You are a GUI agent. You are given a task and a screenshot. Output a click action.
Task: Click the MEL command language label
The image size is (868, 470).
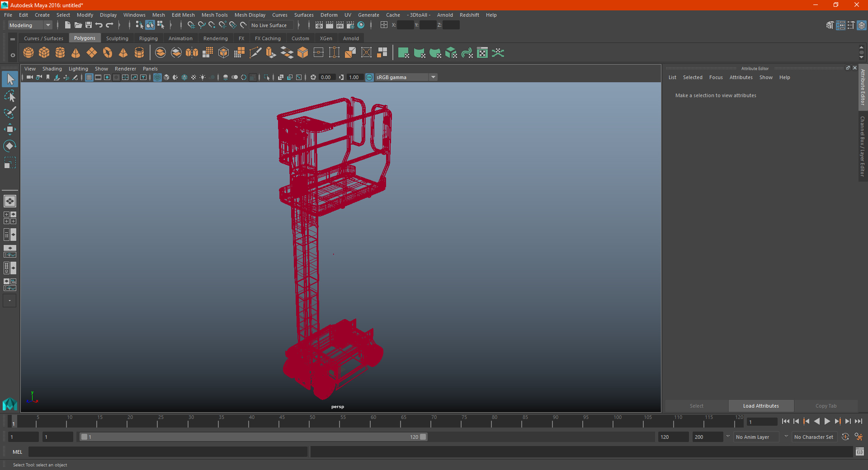(x=18, y=452)
